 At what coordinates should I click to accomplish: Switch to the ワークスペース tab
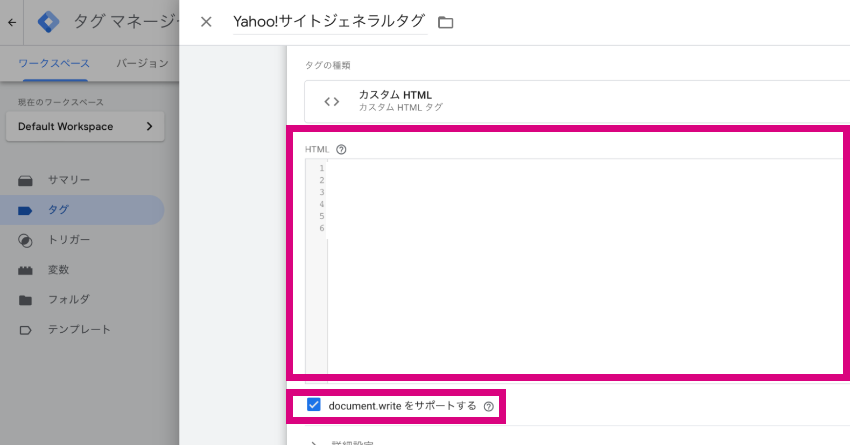pyautogui.click(x=54, y=63)
